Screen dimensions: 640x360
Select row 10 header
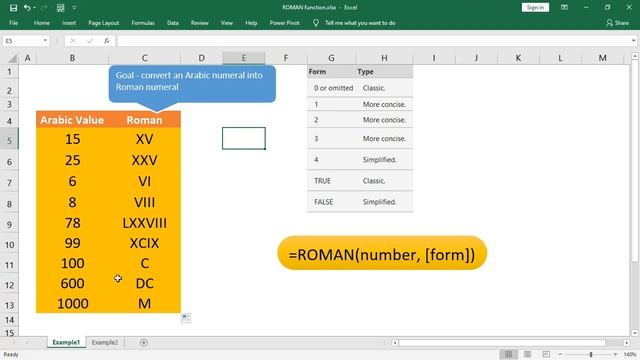[9, 244]
